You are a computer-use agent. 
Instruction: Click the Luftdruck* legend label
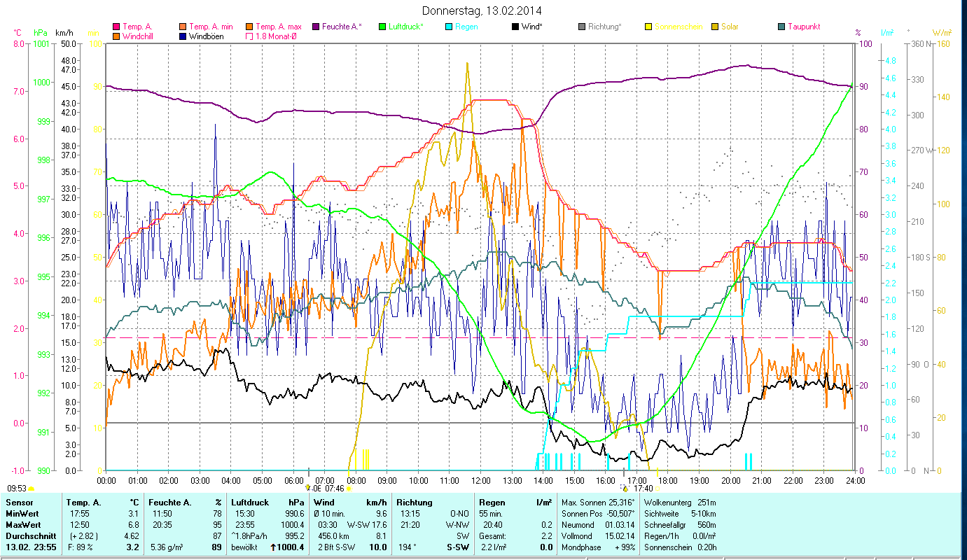tap(406, 27)
